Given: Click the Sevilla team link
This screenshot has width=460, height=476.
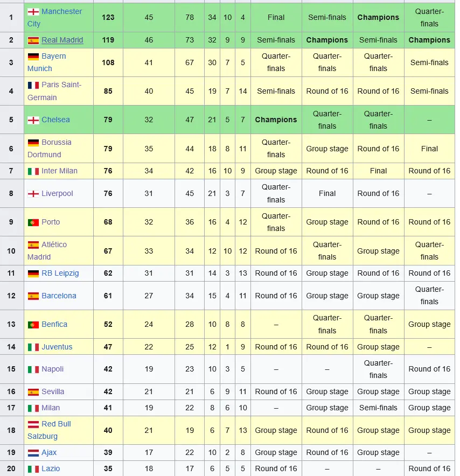Looking at the screenshot, I should click(x=53, y=391).
